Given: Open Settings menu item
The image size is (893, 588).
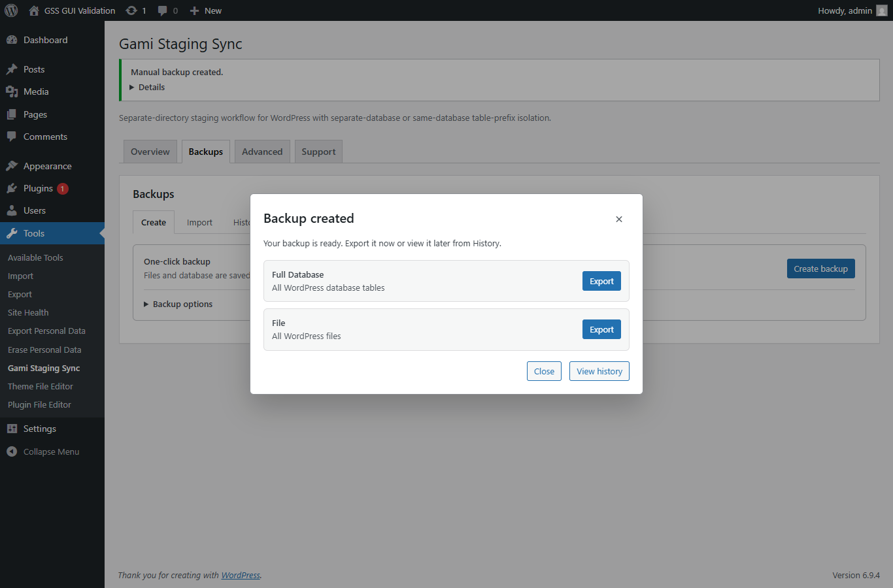Looking at the screenshot, I should click(x=40, y=429).
